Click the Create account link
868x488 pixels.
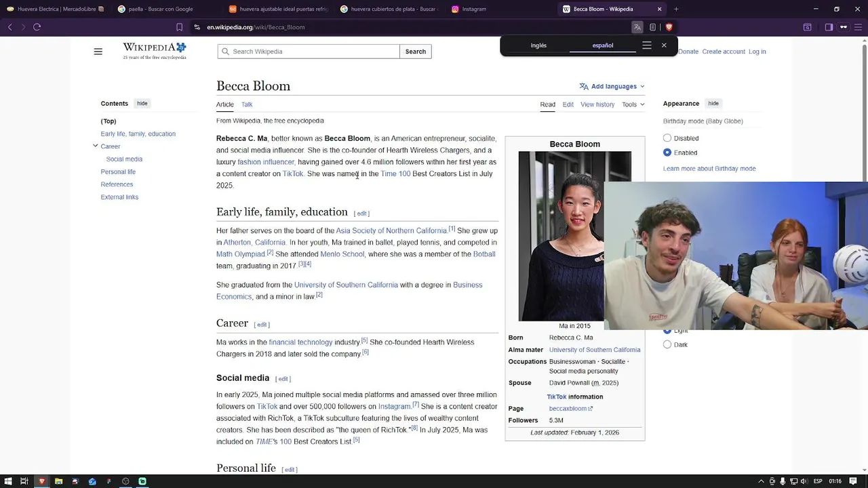724,52
